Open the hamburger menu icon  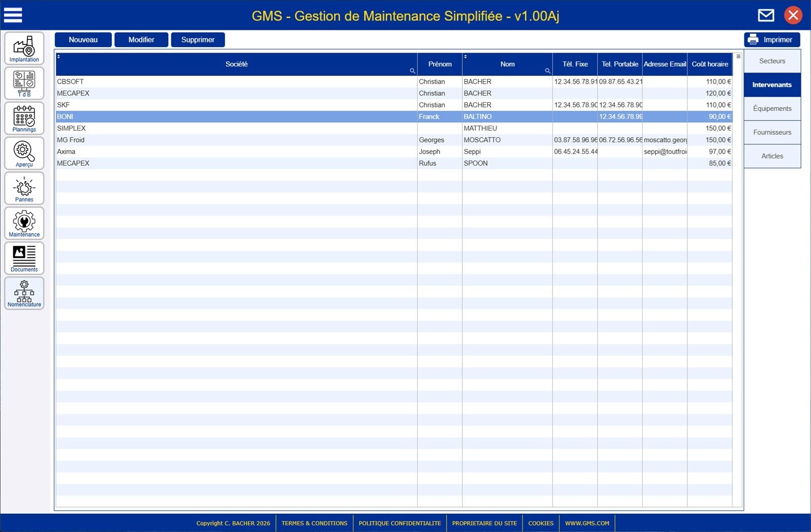[x=13, y=15]
